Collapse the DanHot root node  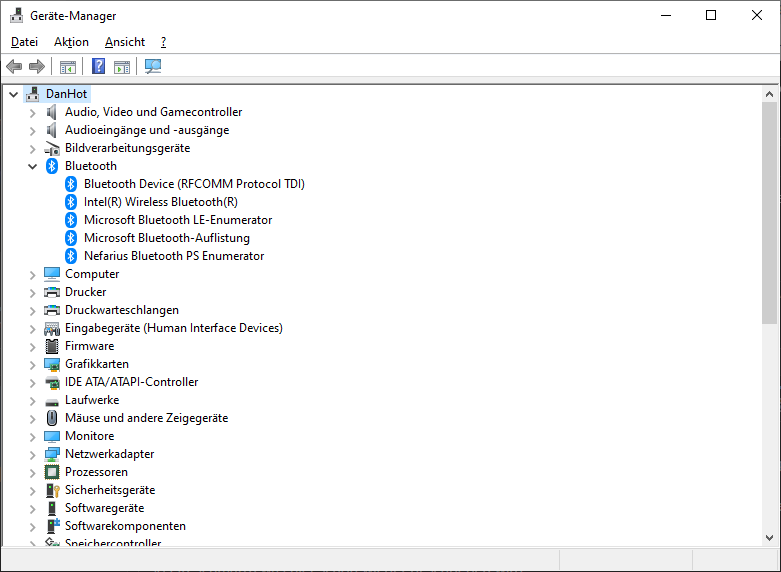[14, 94]
